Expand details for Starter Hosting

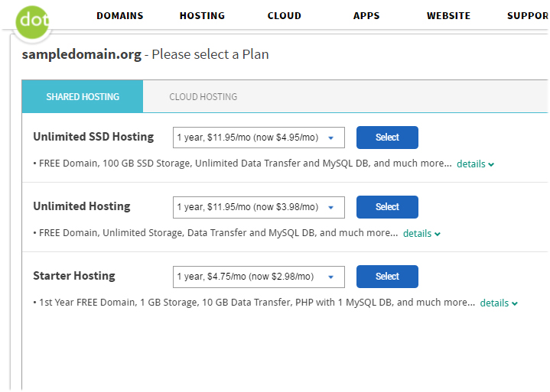pyautogui.click(x=499, y=303)
